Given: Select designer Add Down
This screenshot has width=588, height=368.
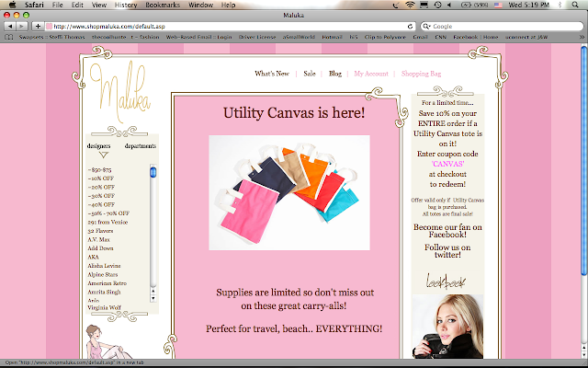Looking at the screenshot, I should 100,248.
